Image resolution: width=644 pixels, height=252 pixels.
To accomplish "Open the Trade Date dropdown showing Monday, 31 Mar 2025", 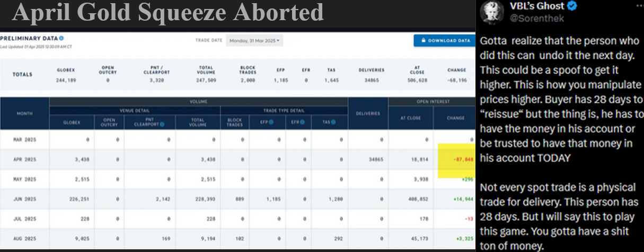I will [x=254, y=40].
